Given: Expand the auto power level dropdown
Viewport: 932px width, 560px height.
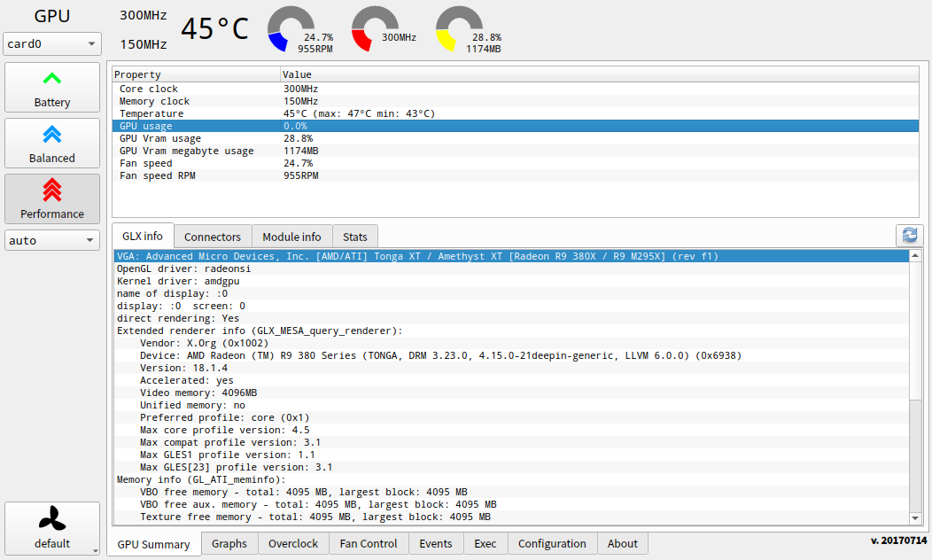Looking at the screenshot, I should pyautogui.click(x=52, y=240).
